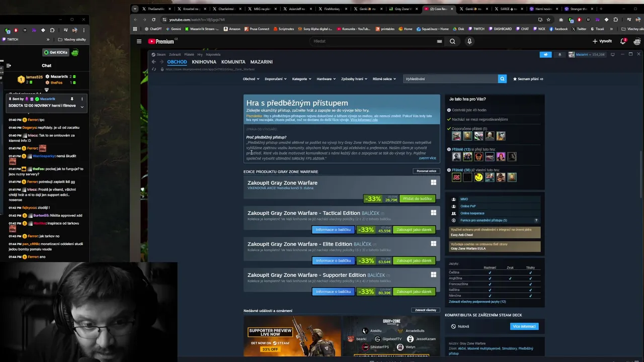Click the Gray Zone Warfare EULA notice

point(495,246)
